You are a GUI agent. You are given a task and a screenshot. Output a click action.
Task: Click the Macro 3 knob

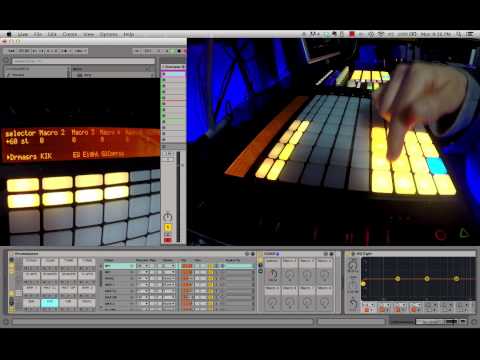(x=307, y=275)
